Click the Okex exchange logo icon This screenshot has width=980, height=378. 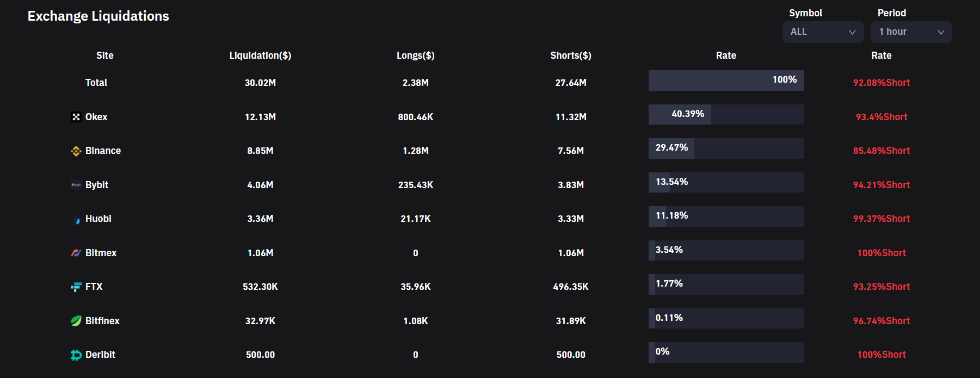pos(76,117)
